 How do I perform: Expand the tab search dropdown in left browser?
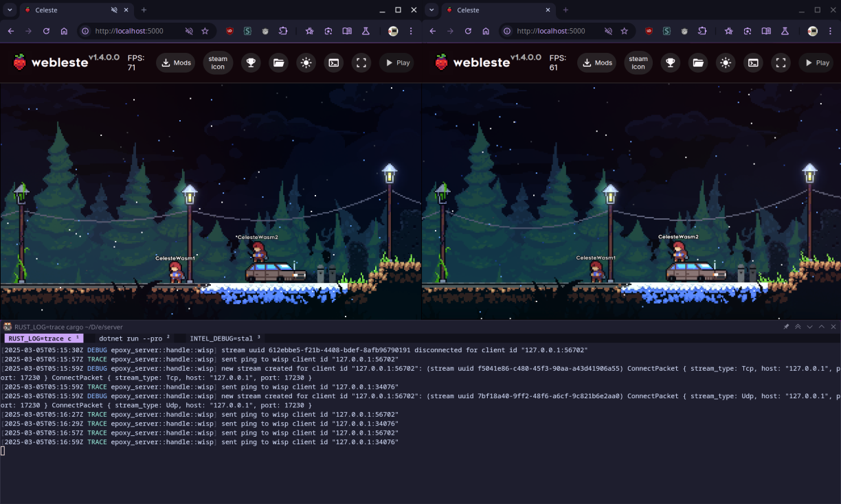pos(10,10)
